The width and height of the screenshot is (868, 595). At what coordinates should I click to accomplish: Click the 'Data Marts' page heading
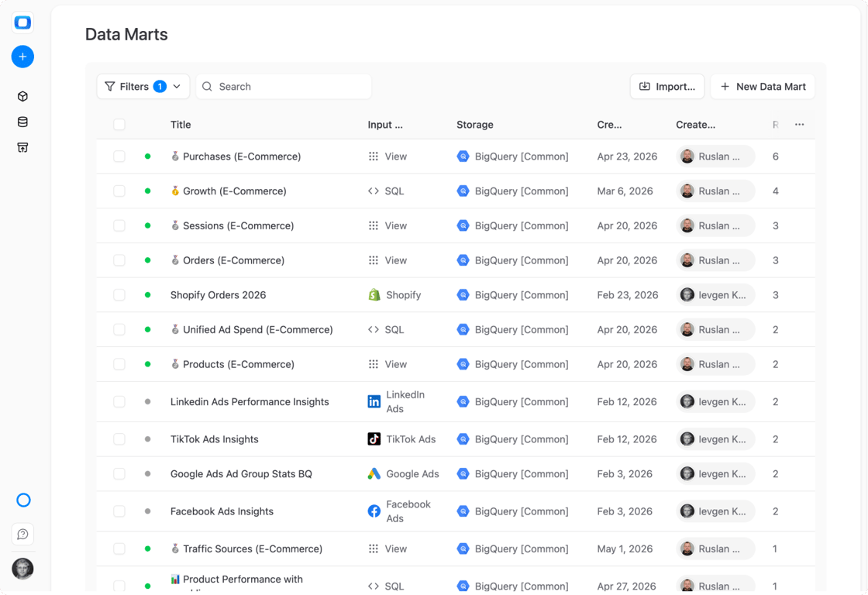point(126,34)
